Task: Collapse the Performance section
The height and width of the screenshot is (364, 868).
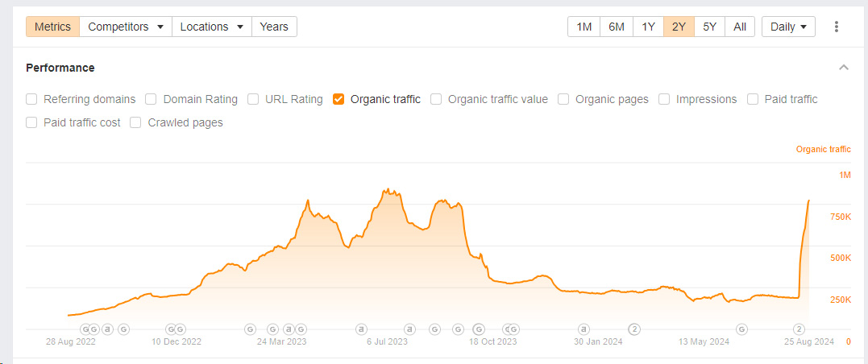Action: (844, 68)
